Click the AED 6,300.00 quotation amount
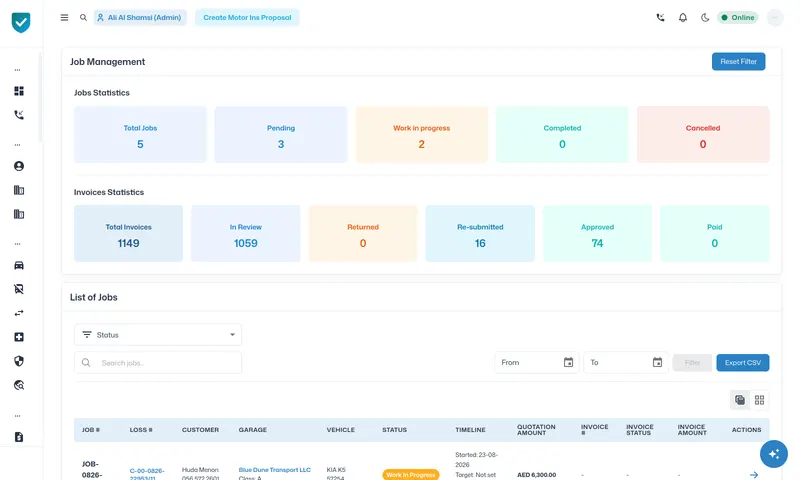This screenshot has width=800, height=480. 537,475
